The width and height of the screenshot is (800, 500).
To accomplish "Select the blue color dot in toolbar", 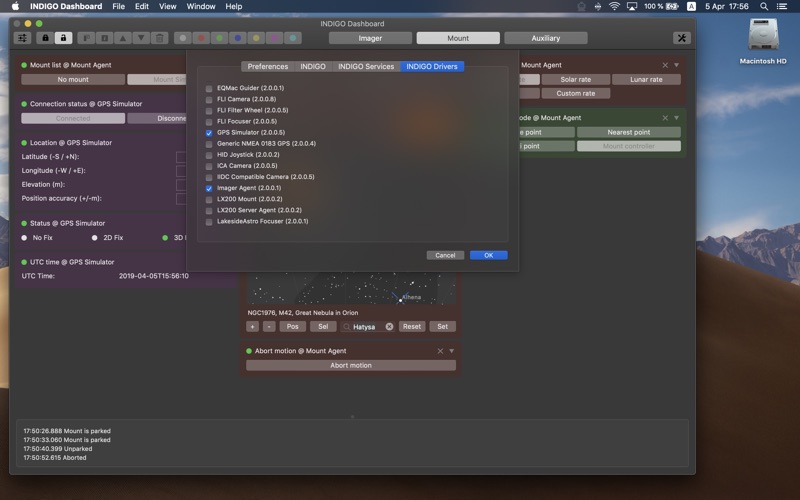I will click(238, 38).
